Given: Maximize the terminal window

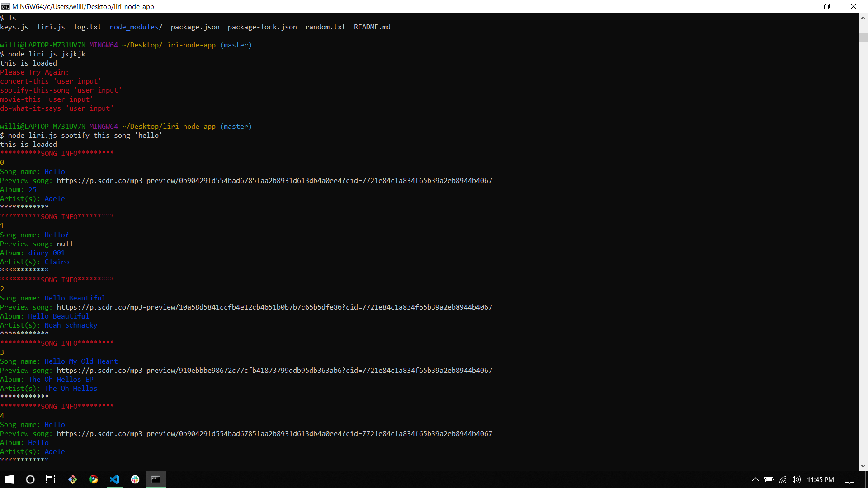Looking at the screenshot, I should [x=827, y=6].
